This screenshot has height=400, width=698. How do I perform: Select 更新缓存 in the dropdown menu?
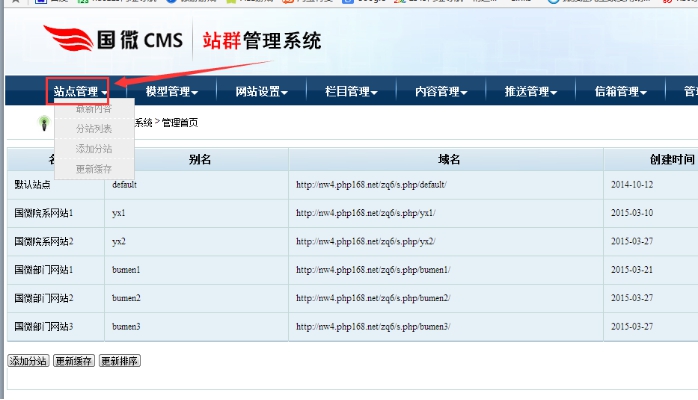coord(94,169)
